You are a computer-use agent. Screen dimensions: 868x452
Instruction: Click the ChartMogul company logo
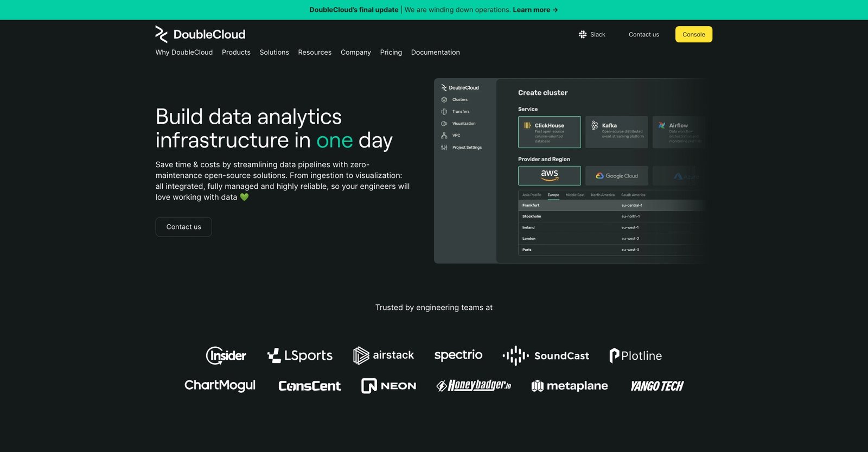click(x=220, y=385)
